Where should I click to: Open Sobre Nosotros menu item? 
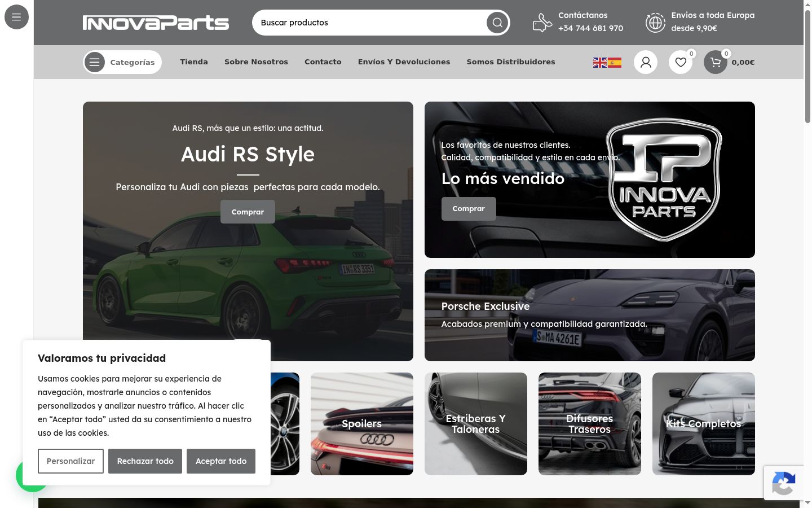[x=256, y=62]
